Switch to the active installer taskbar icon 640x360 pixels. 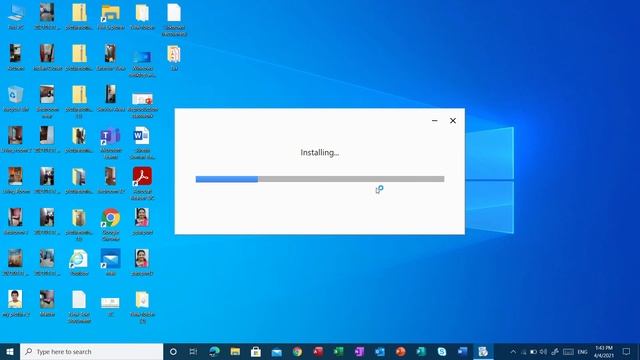(x=483, y=351)
